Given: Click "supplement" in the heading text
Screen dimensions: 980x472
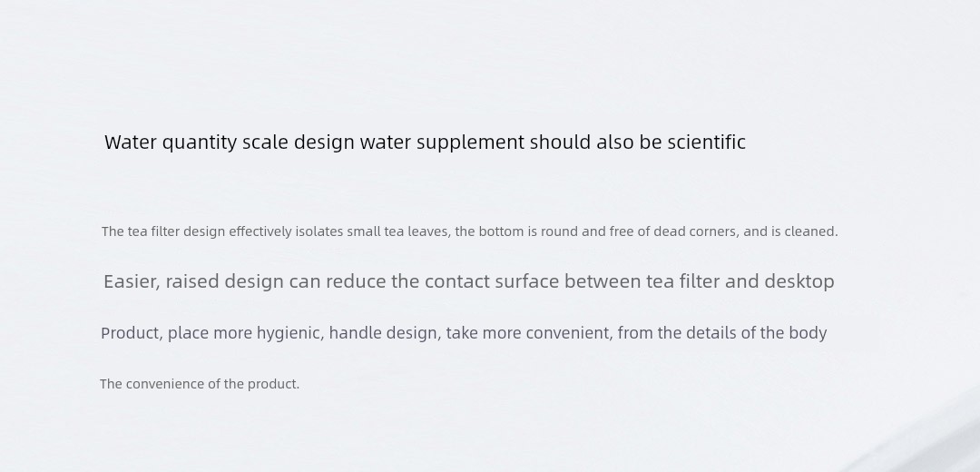Looking at the screenshot, I should coord(470,143).
